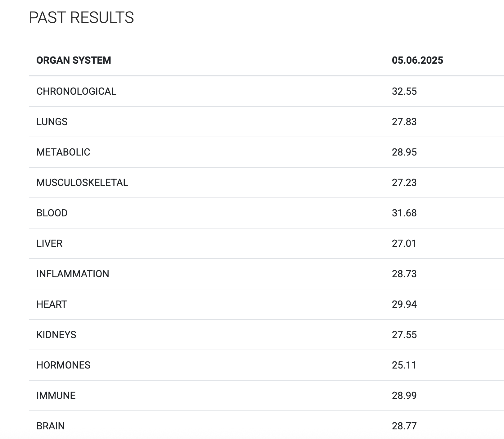Screen dimensions: 504x439
Task: Click the KIDNEYS row label
Action: coord(56,335)
